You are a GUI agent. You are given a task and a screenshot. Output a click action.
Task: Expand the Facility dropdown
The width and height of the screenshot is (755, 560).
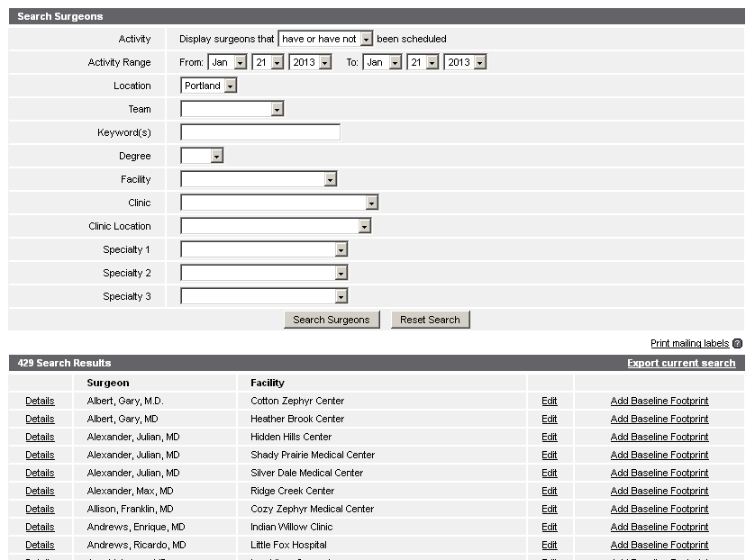(x=259, y=179)
